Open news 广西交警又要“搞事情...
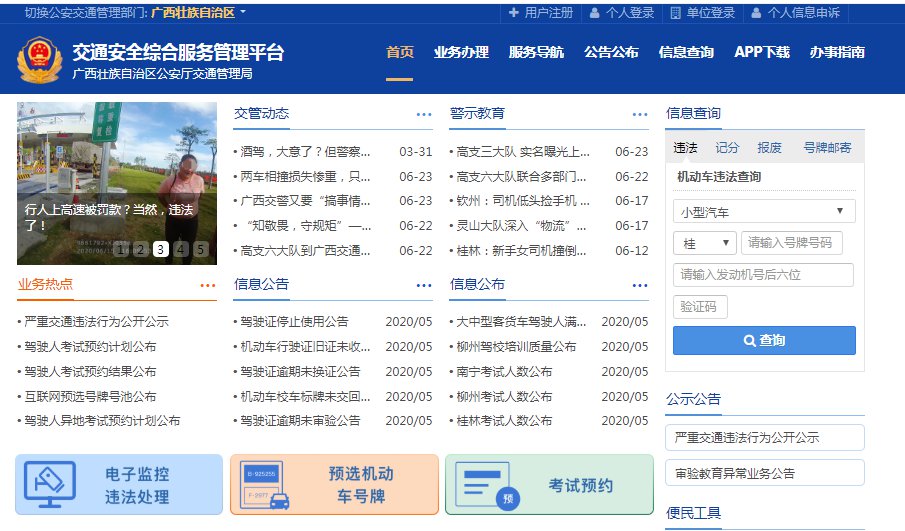Screen dimensions: 905x531 305,201
